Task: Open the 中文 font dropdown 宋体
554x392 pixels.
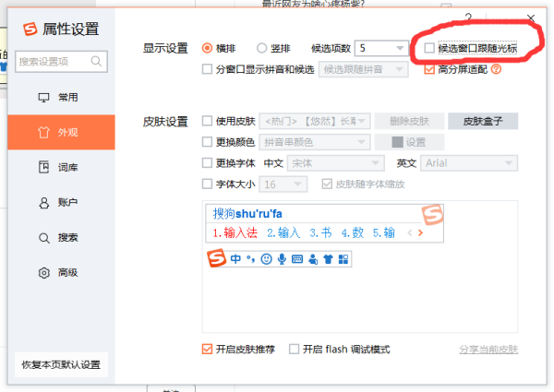Action: (336, 163)
